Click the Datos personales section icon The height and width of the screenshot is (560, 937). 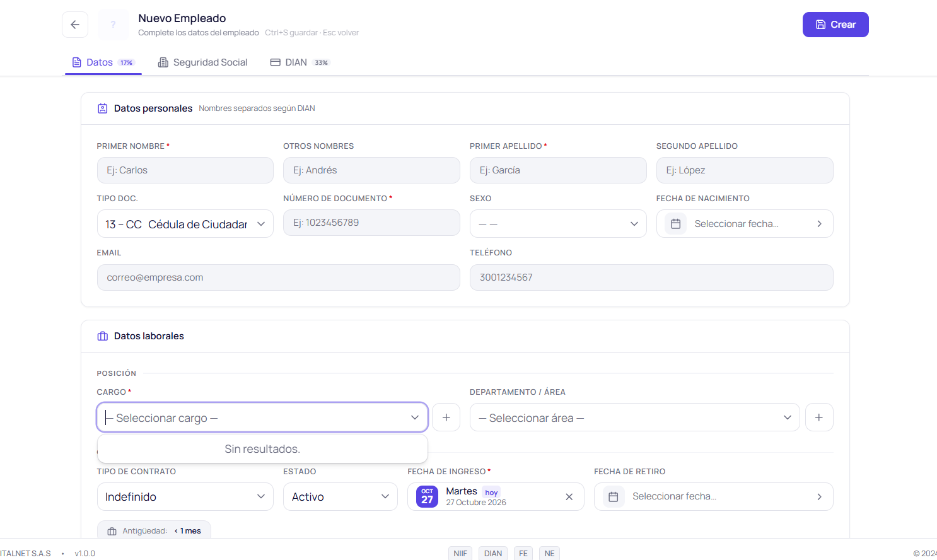103,108
